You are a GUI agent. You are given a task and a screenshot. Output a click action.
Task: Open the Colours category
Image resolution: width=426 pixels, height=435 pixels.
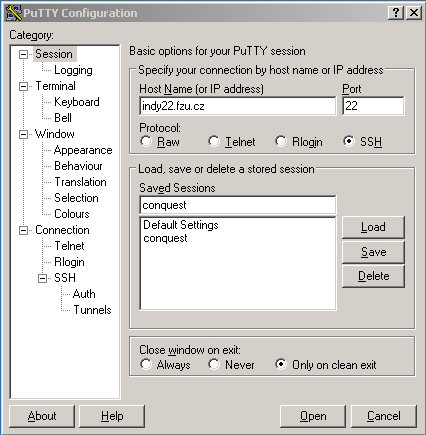pos(72,214)
